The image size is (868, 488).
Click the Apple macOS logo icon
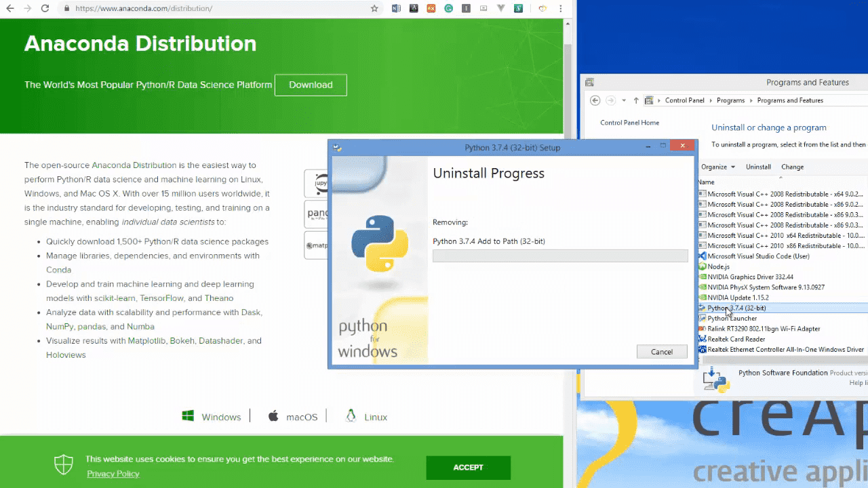tap(273, 415)
